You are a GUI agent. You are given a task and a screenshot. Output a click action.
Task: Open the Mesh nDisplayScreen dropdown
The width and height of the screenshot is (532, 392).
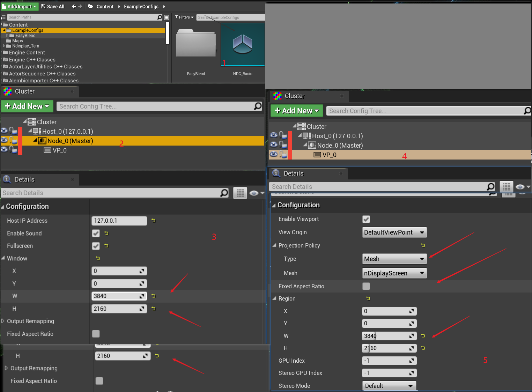(x=394, y=273)
